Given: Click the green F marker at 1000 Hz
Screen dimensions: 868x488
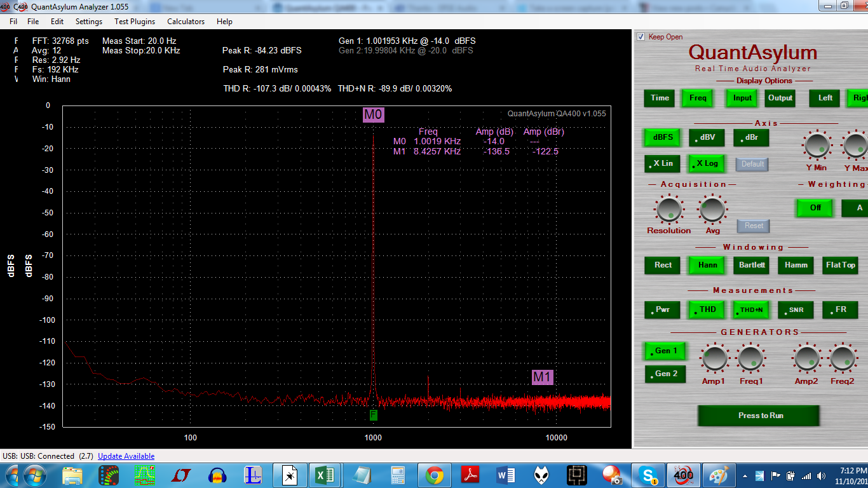Looking at the screenshot, I should (x=374, y=415).
